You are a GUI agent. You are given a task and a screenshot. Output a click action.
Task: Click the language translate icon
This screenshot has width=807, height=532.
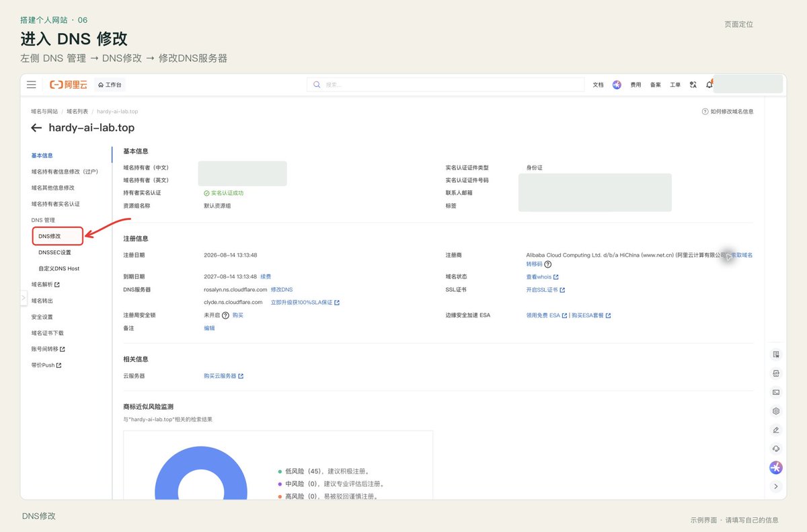coord(693,85)
